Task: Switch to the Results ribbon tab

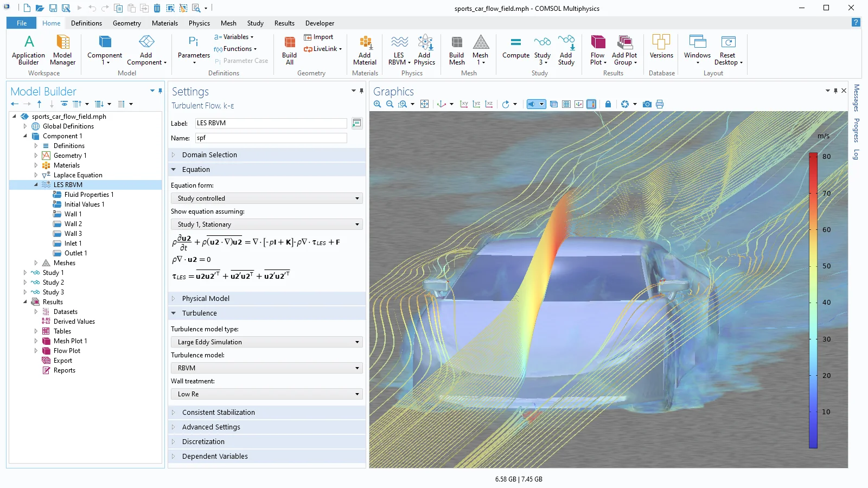Action: point(284,23)
